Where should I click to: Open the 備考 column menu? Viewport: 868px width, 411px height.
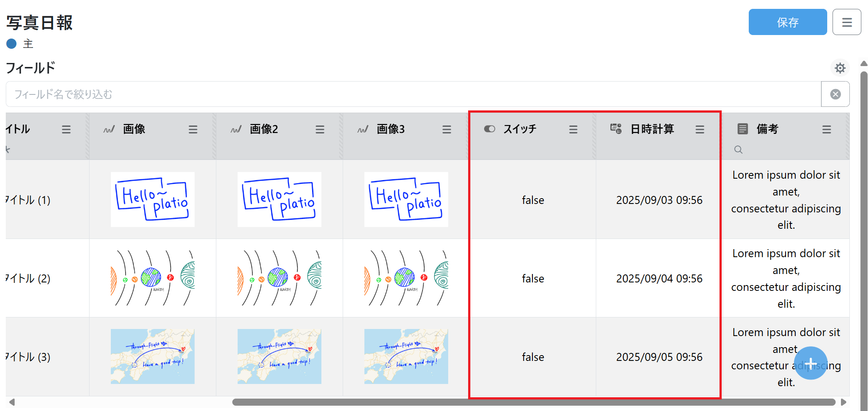click(x=826, y=129)
